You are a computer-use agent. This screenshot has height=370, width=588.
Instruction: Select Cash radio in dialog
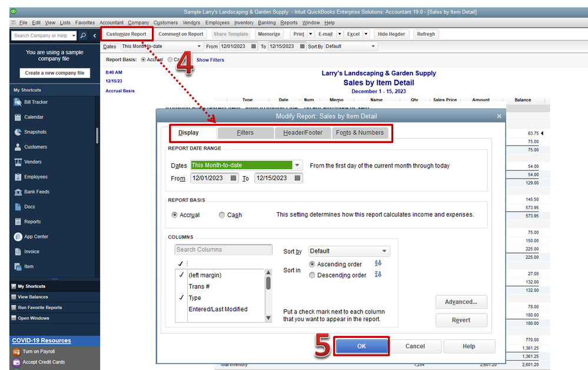222,215
